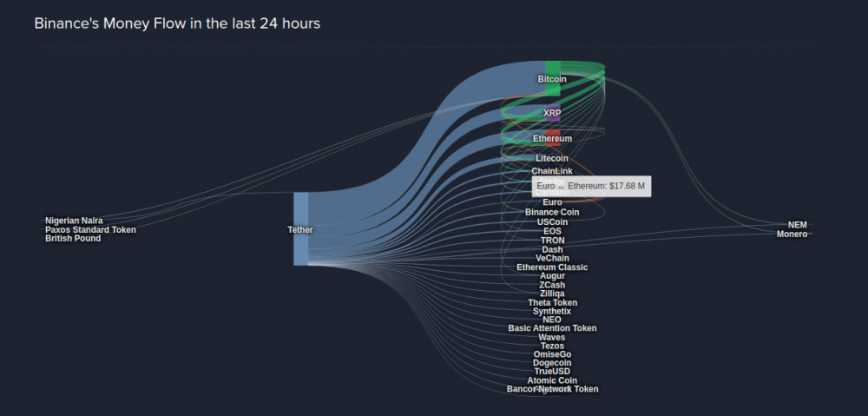Click the Tezos node label
The width and height of the screenshot is (868, 416).
click(x=552, y=347)
